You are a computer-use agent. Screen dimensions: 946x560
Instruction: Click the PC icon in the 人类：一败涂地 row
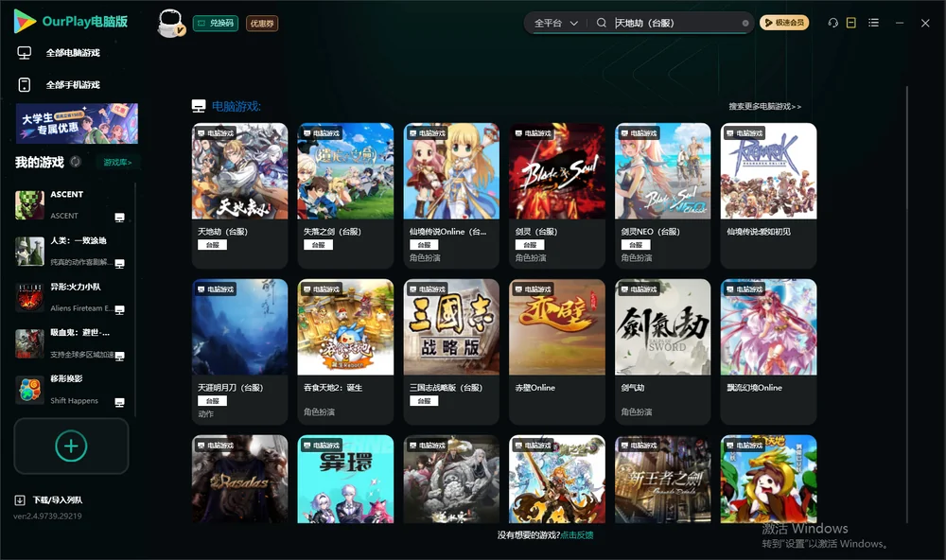[x=119, y=264]
